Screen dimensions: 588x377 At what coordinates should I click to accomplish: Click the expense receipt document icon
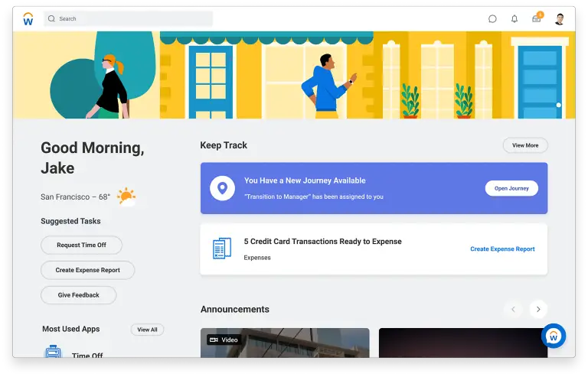[222, 249]
